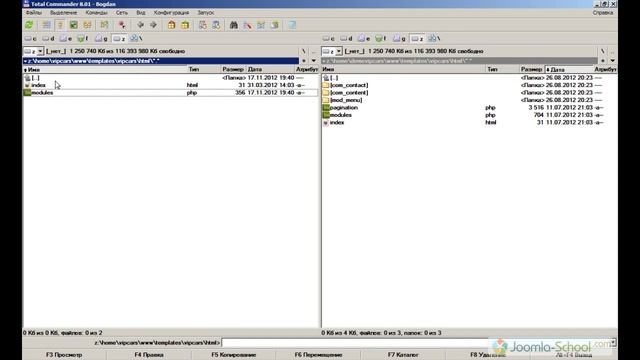The image size is (640, 360).
Task: Select drive d in right panel drive bar
Action: click(346, 38)
